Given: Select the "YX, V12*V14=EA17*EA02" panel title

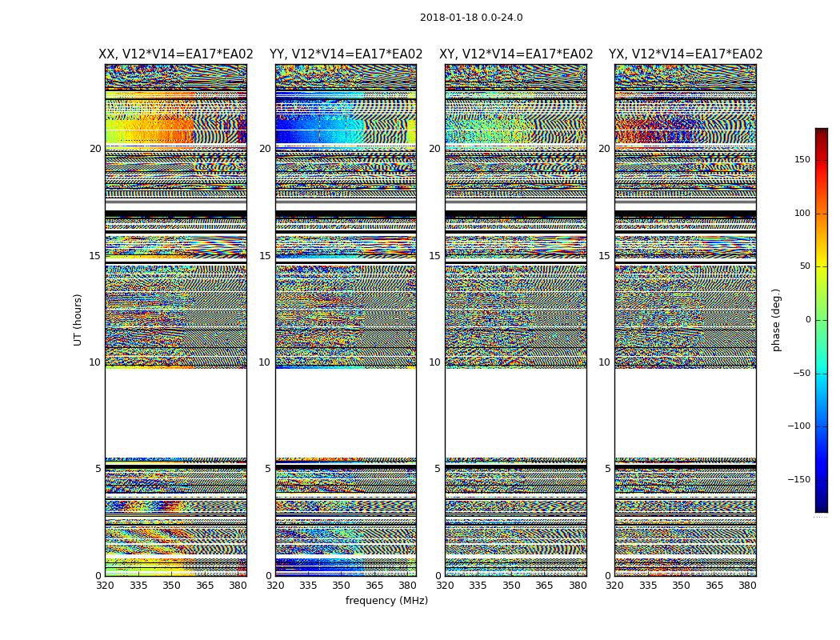Looking at the screenshot, I should [x=686, y=54].
